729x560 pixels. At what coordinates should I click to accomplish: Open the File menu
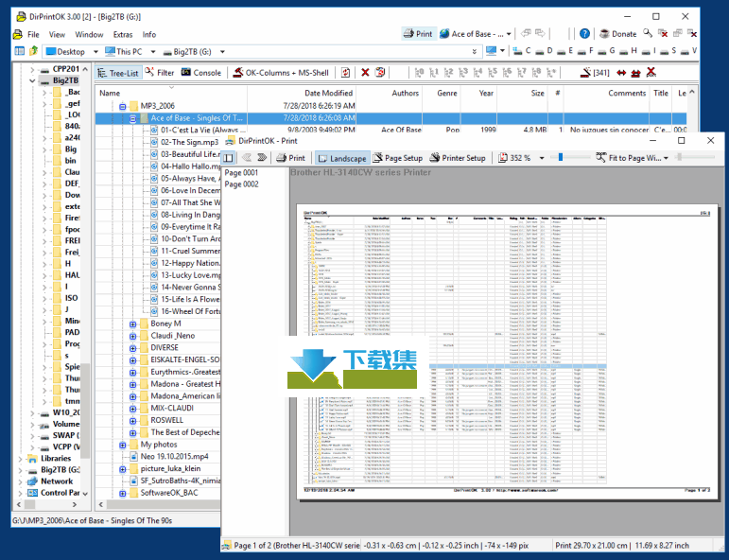click(33, 34)
